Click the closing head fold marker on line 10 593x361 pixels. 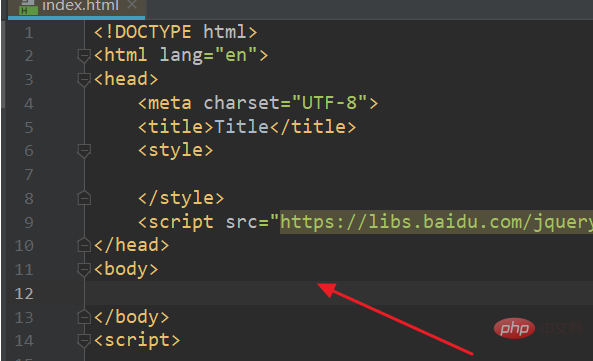(84, 245)
